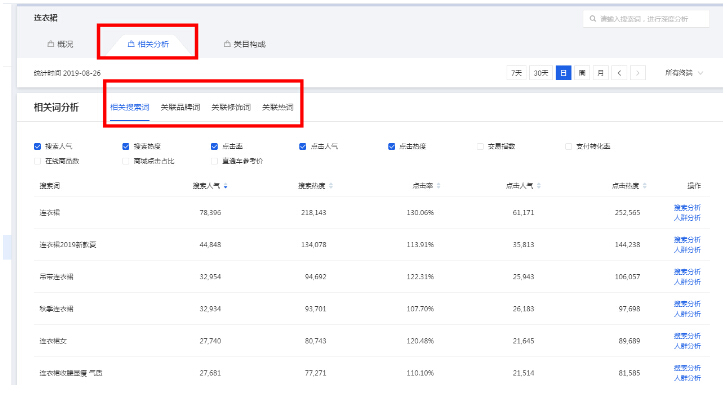This screenshot has height=395, width=727.
Task: Open the 所有终端 dropdown
Action: pos(684,73)
